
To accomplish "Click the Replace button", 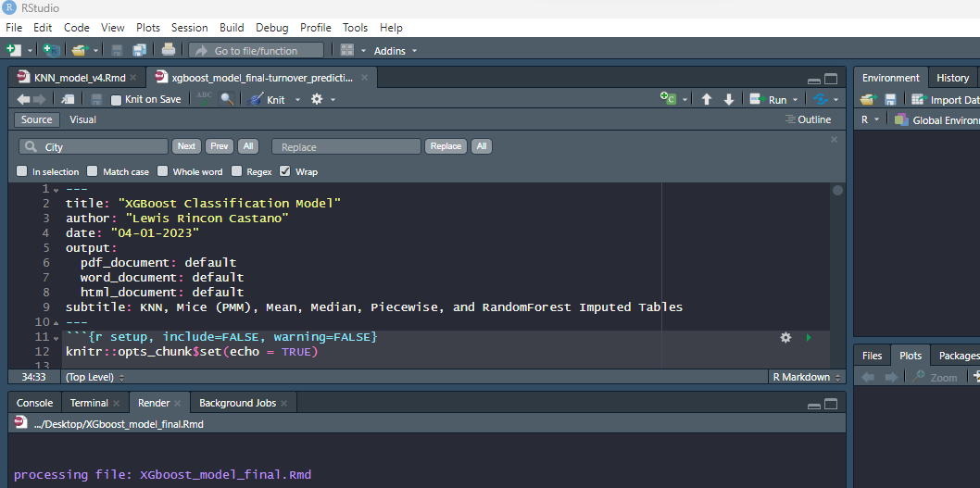I will point(446,146).
